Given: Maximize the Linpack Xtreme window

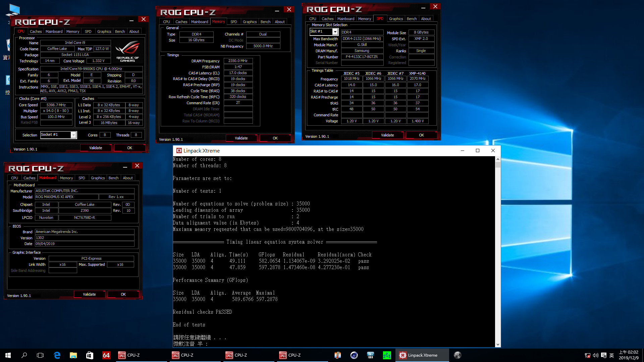Looking at the screenshot, I should tap(477, 150).
